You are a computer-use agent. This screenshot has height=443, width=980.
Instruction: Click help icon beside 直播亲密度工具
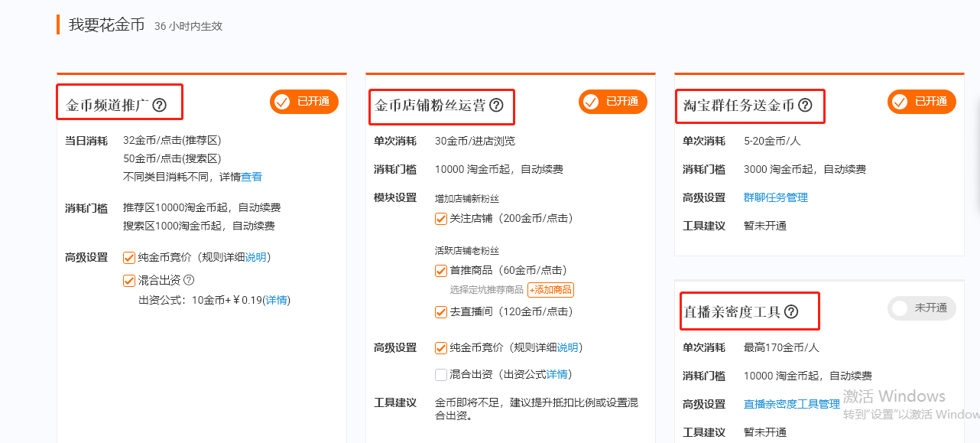click(x=791, y=311)
